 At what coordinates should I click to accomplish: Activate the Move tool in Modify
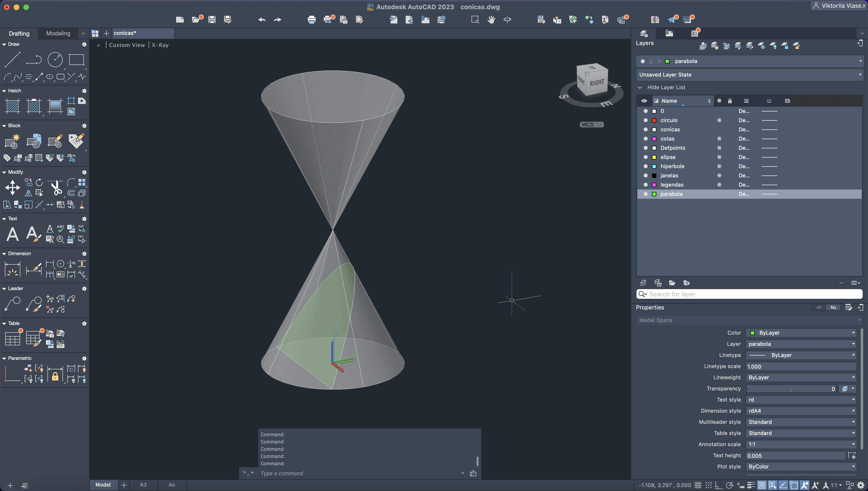12,188
